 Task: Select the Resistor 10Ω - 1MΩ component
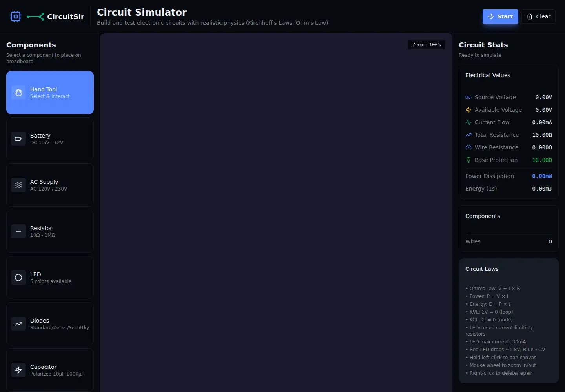pos(50,231)
